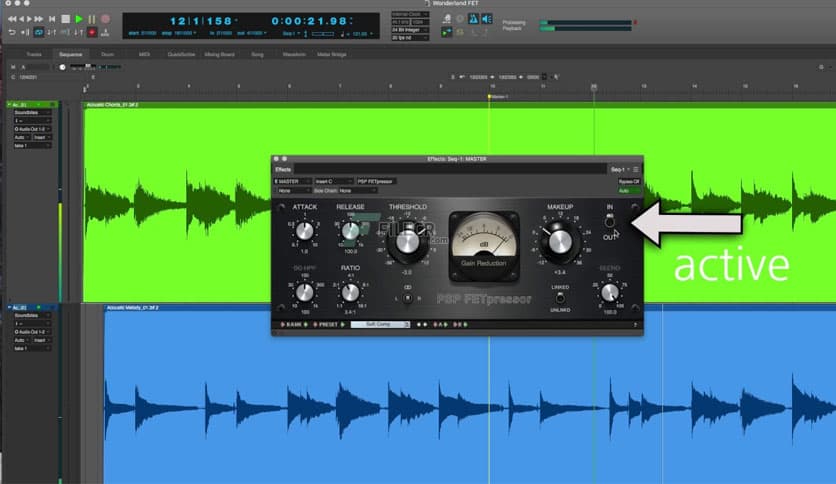Select the Acoustic Chords soundbite title
The height and width of the screenshot is (484, 836).
coord(112,105)
